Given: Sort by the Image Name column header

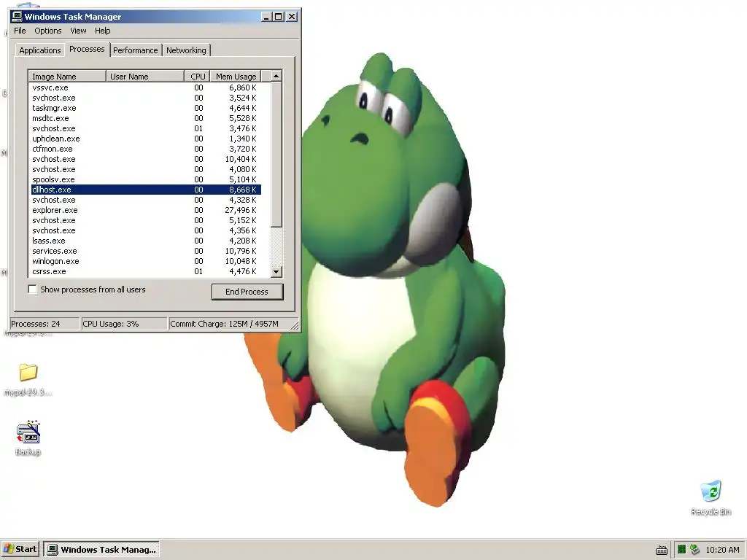Looking at the screenshot, I should click(67, 77).
